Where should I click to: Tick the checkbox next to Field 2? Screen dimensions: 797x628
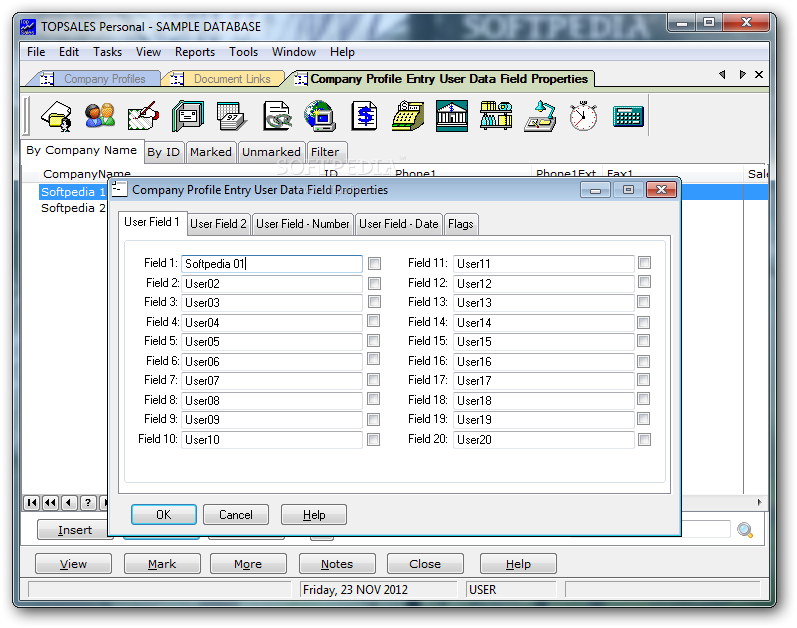coord(375,283)
